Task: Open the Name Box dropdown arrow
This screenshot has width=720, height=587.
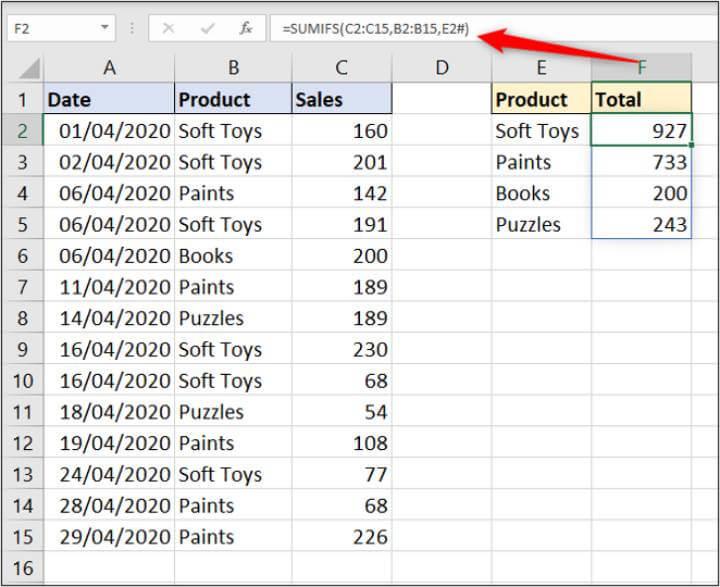Action: tap(106, 29)
